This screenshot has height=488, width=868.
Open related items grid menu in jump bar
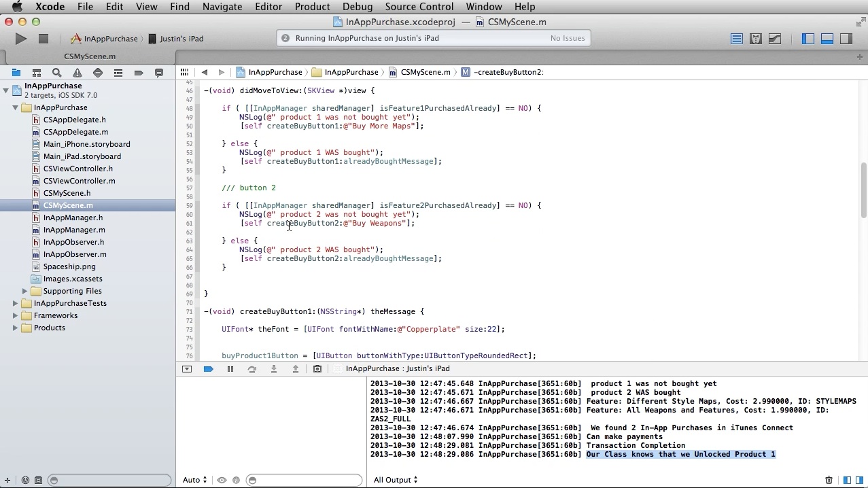184,72
